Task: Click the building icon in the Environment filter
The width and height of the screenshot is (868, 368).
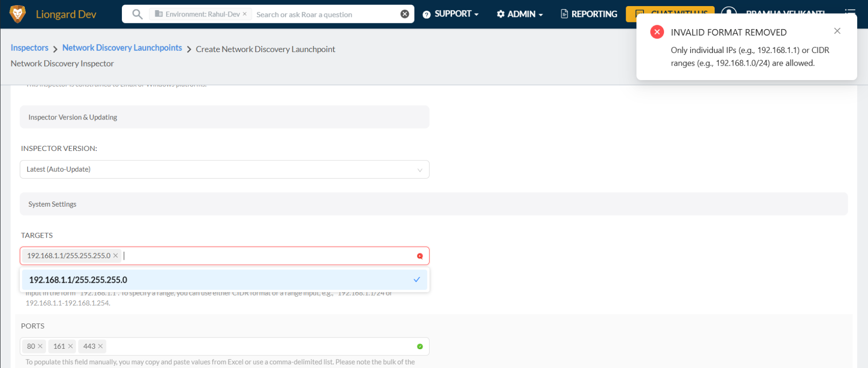Action: pos(159,14)
